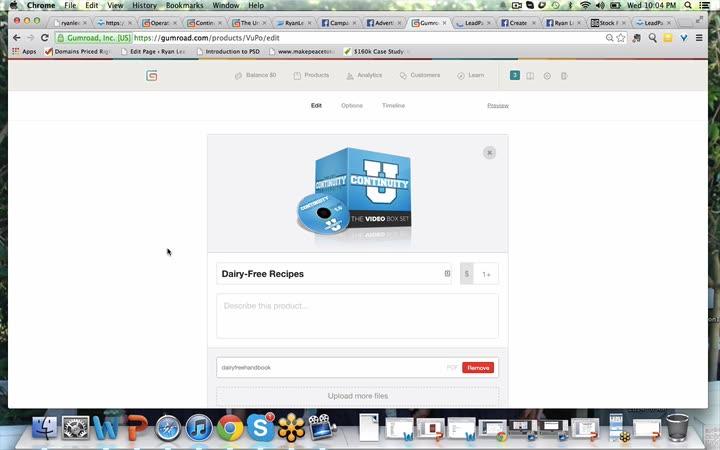This screenshot has height=450, width=720.
Task: Click the Gumroad logo icon
Action: click(x=152, y=76)
